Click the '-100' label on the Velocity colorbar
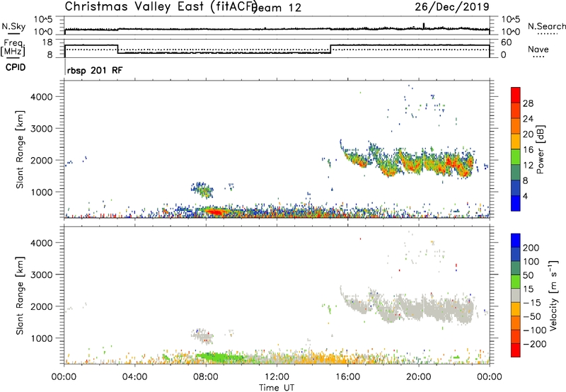 535,330
